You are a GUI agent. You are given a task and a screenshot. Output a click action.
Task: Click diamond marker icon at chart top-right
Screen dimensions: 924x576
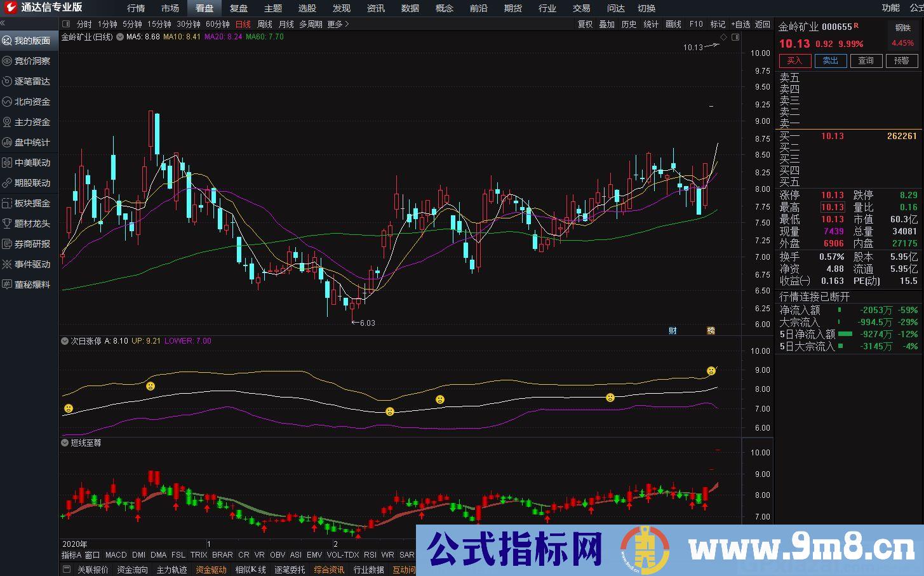click(x=723, y=37)
